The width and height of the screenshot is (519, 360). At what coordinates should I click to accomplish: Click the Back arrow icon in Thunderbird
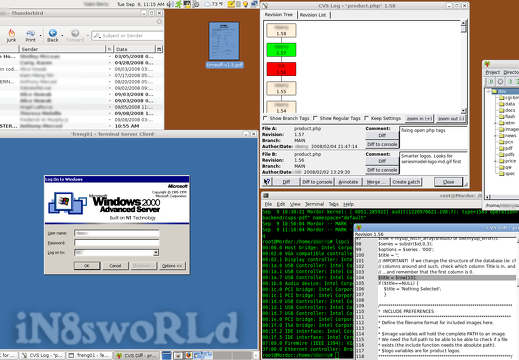click(x=53, y=33)
